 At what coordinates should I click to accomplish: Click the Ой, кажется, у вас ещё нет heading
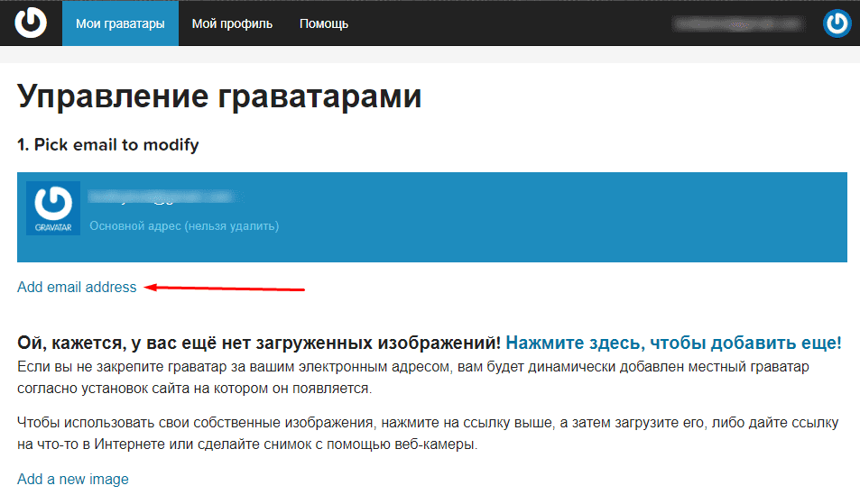pos(259,343)
